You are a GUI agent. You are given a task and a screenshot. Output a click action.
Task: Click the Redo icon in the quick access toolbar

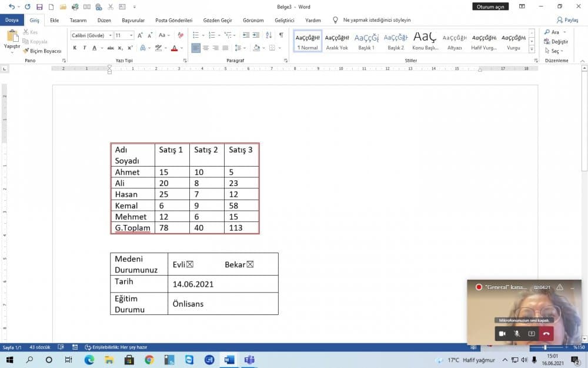pyautogui.click(x=28, y=6)
